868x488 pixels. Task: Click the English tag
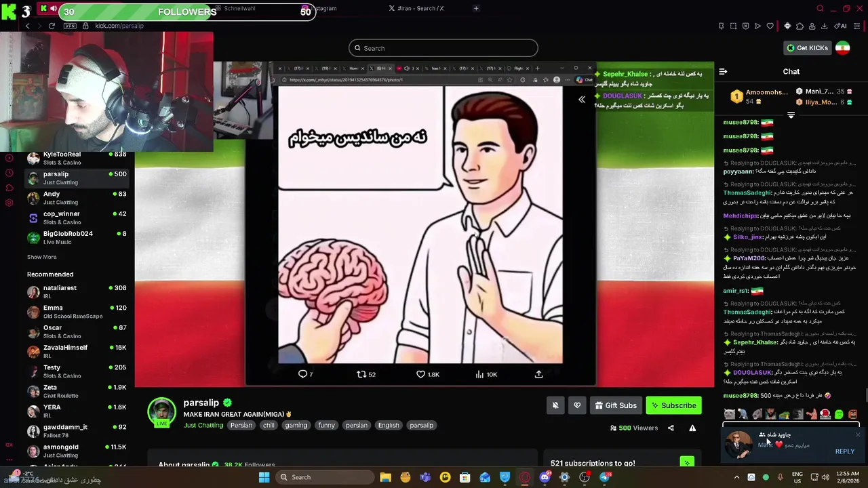[389, 425]
